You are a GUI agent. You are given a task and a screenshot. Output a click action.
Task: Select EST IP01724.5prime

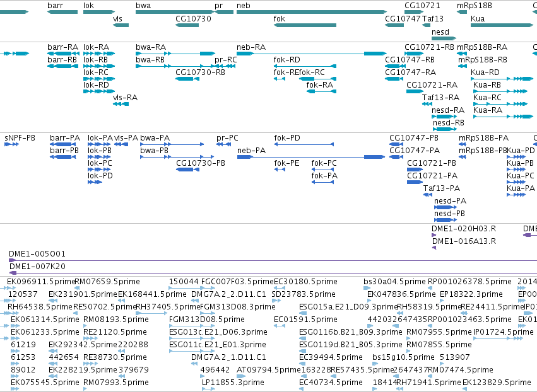pos(503,332)
